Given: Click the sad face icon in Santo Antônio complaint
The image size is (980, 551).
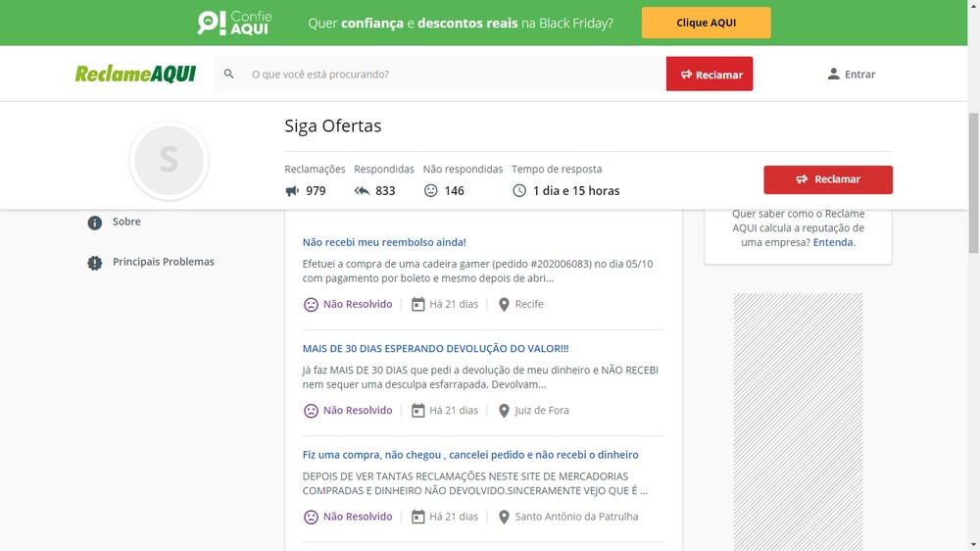Looking at the screenshot, I should [311, 518].
